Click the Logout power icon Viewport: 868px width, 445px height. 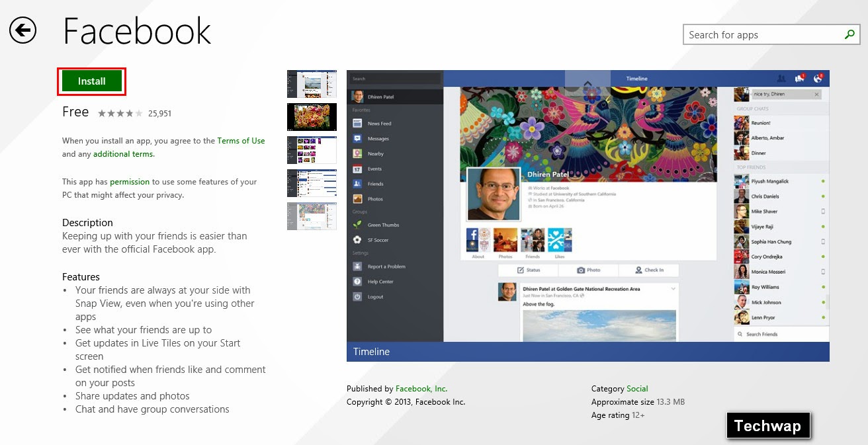357,297
